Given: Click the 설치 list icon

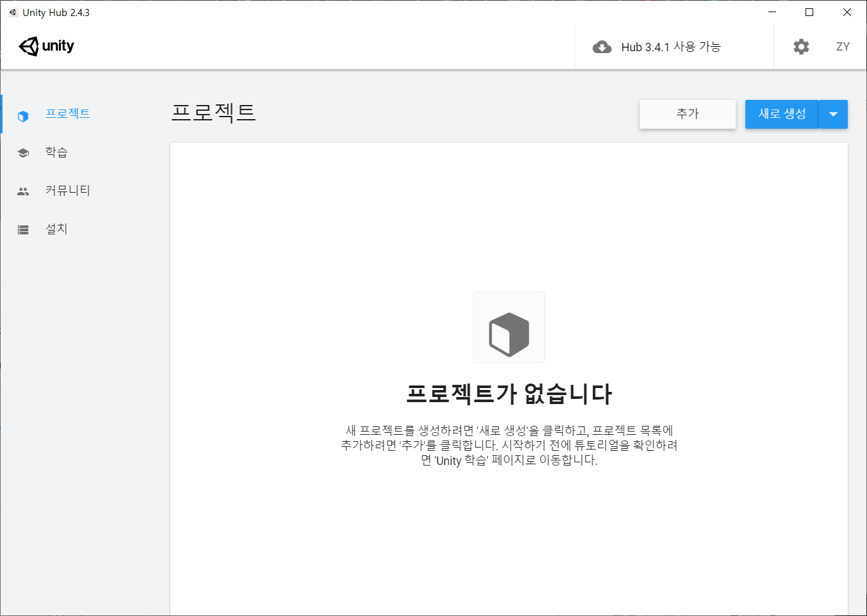Looking at the screenshot, I should coord(23,230).
